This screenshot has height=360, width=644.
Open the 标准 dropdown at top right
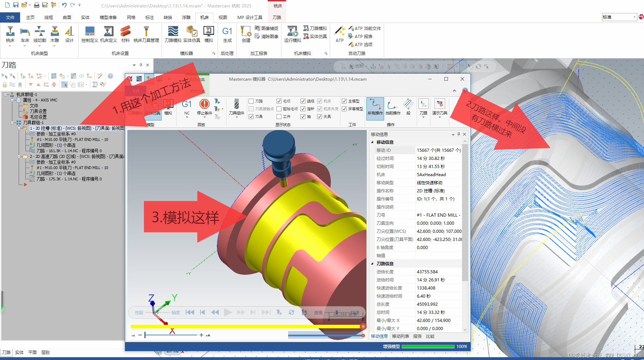(634, 17)
